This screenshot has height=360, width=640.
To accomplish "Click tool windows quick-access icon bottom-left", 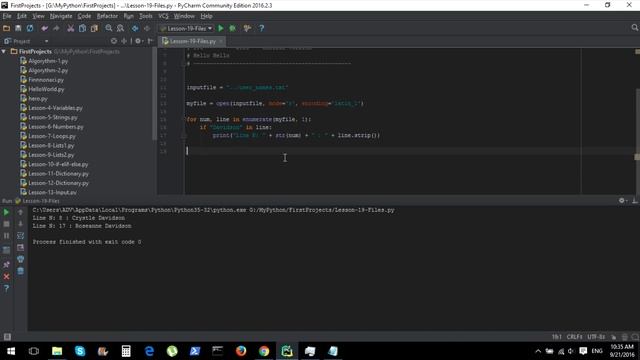I will click(7, 337).
